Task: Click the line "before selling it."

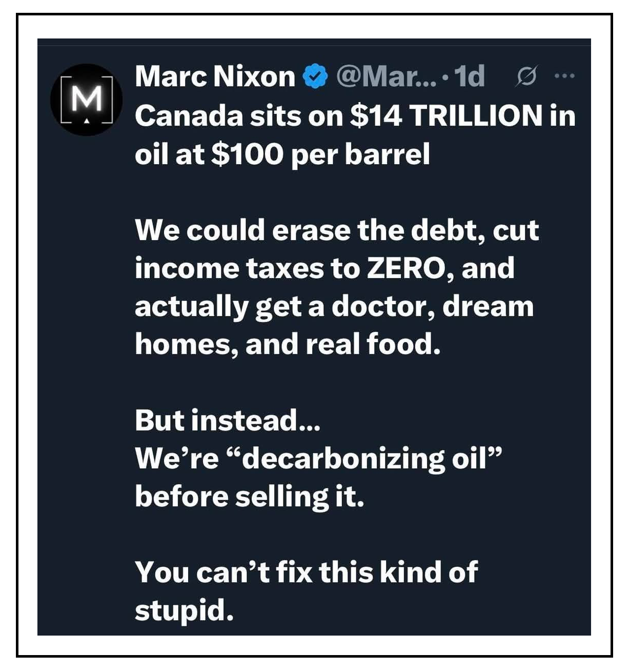Action: pyautogui.click(x=249, y=496)
